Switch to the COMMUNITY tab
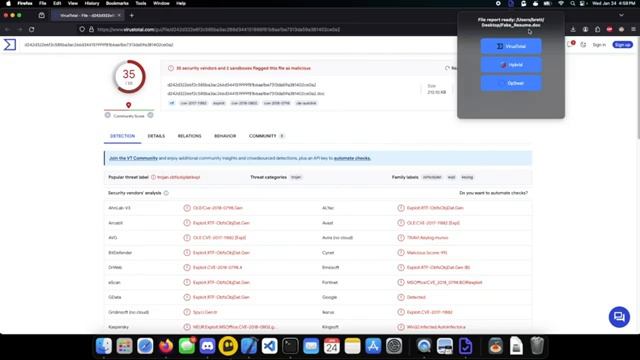The width and height of the screenshot is (640, 360). coord(266,136)
